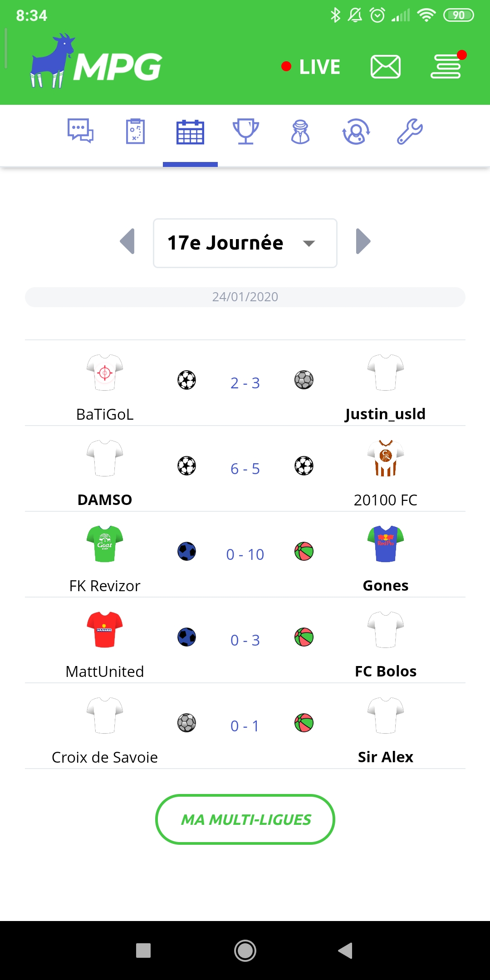Open the wrench settings icon

[410, 132]
